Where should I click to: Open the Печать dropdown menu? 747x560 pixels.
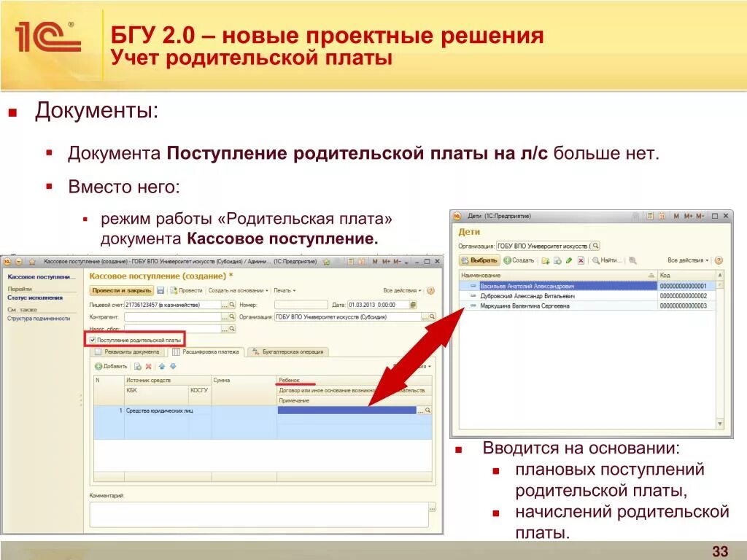[x=285, y=290]
